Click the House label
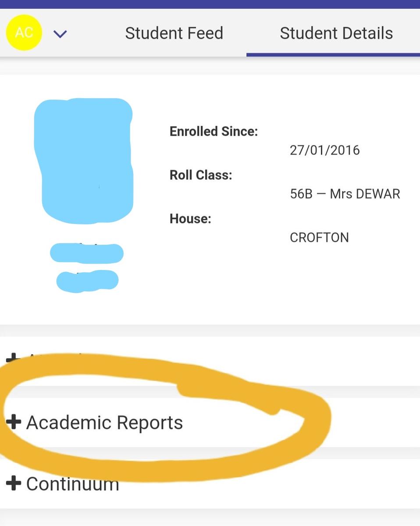Image resolution: width=420 pixels, height=526 pixels. coord(190,218)
